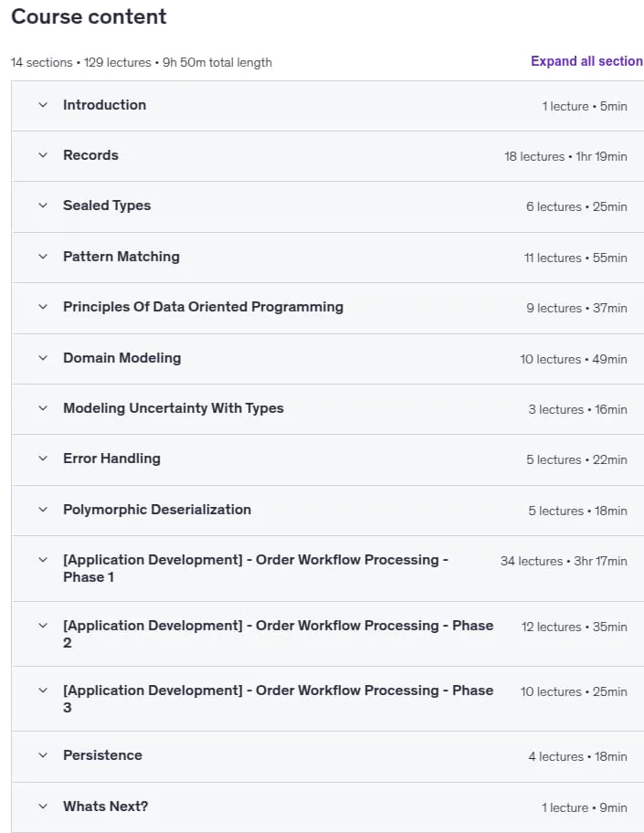Expand the Records section chevron
The image size is (644, 833).
click(43, 155)
